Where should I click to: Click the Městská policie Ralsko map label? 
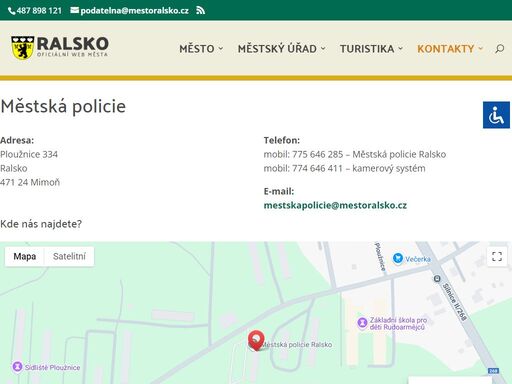(x=298, y=345)
